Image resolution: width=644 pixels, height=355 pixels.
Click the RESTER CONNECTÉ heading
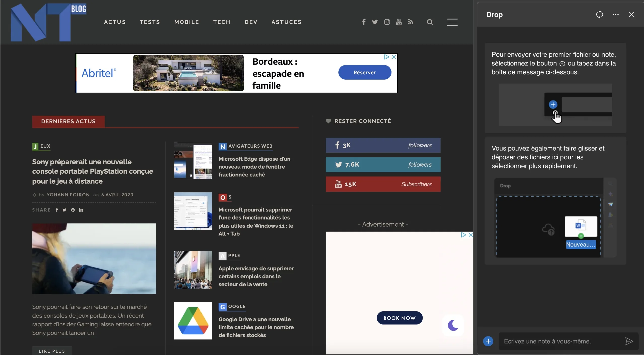point(363,121)
